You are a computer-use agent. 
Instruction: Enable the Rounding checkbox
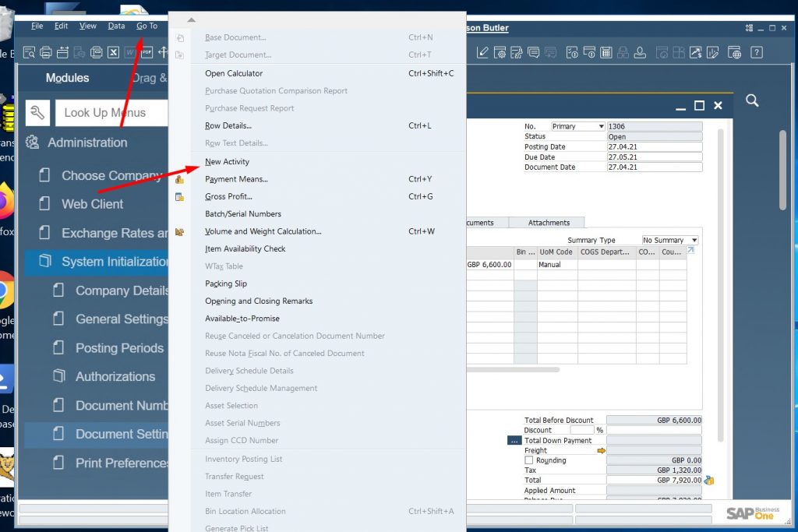click(x=528, y=460)
